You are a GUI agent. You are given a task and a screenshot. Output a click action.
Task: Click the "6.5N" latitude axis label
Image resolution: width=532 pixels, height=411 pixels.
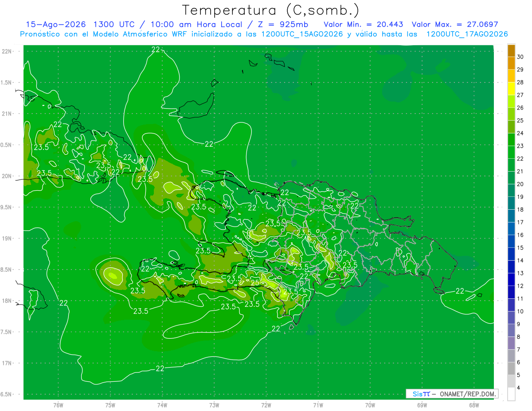point(7,394)
